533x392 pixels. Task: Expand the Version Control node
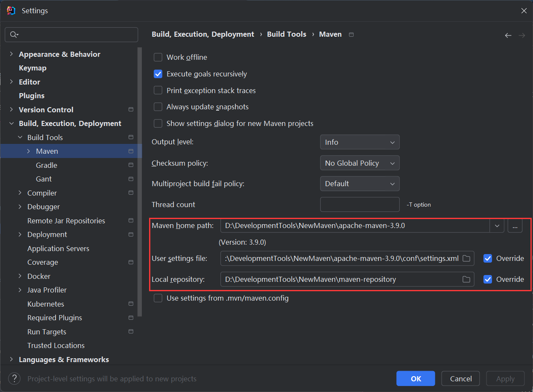(12, 110)
